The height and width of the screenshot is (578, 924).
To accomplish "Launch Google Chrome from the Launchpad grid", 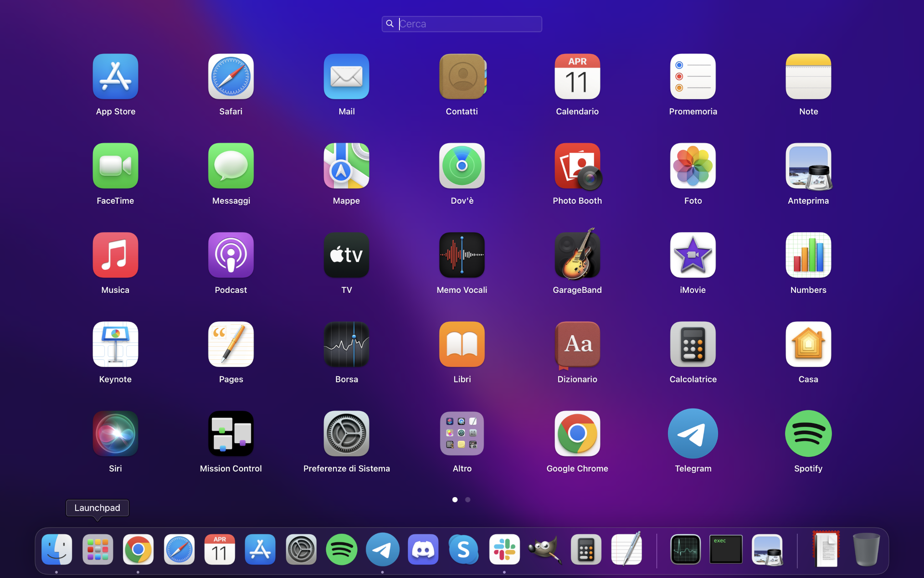I will tap(577, 433).
